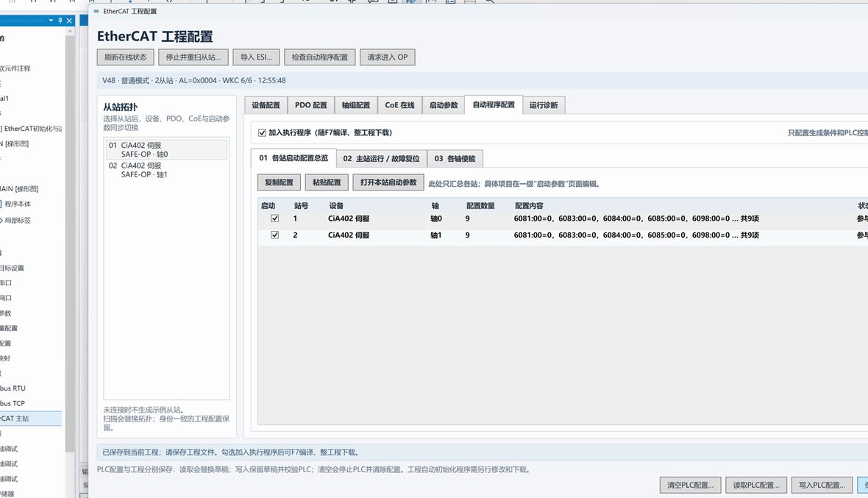
Task: Click the 检查自动程序配置 button
Action: [x=320, y=57]
